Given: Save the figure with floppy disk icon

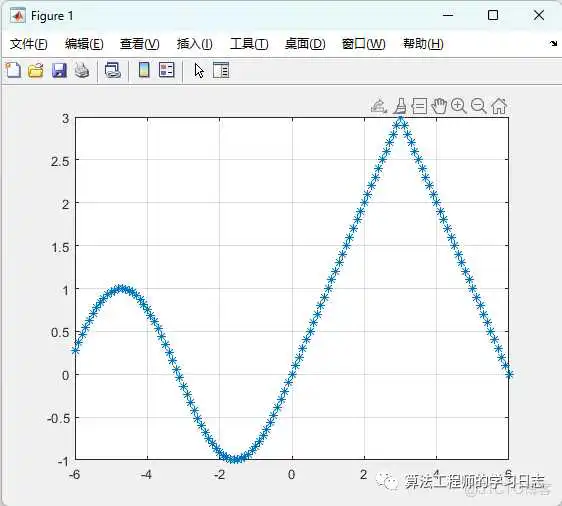Looking at the screenshot, I should 59,70.
